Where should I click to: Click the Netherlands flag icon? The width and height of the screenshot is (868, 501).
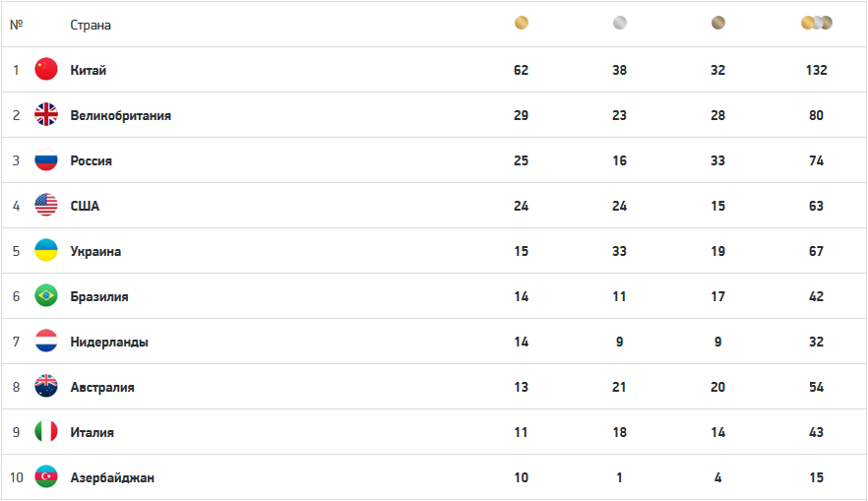(x=46, y=341)
